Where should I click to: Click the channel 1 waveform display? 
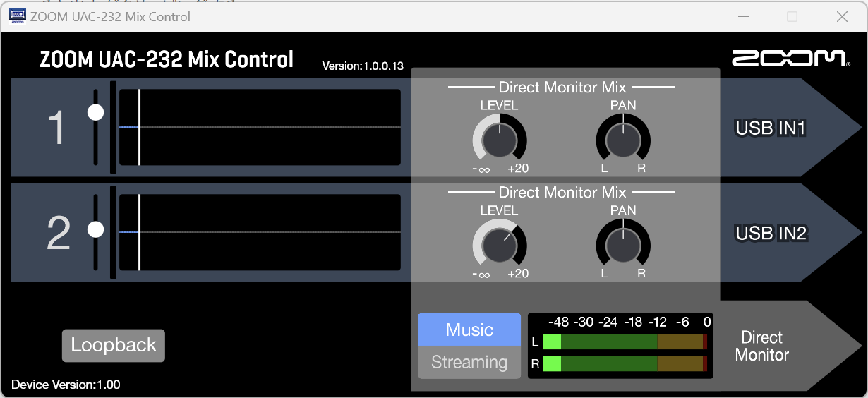click(260, 127)
